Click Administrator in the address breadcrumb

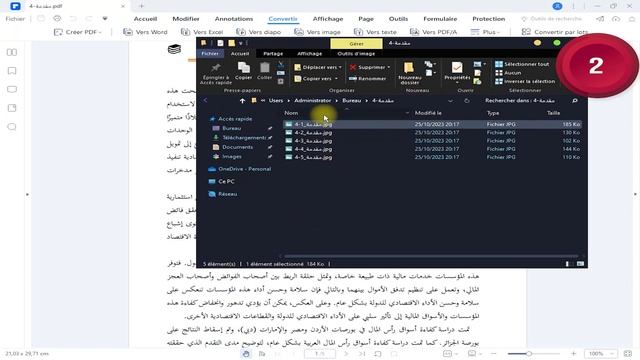pos(313,100)
